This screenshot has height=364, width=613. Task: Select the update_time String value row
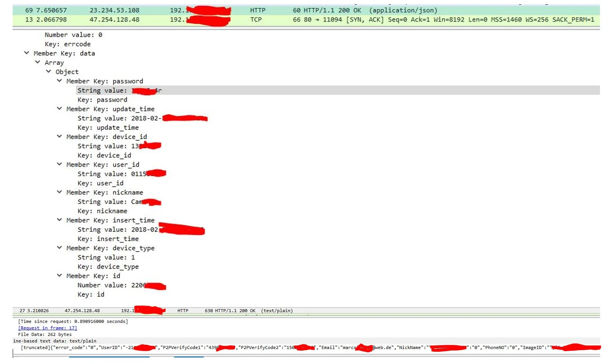pyautogui.click(x=143, y=118)
